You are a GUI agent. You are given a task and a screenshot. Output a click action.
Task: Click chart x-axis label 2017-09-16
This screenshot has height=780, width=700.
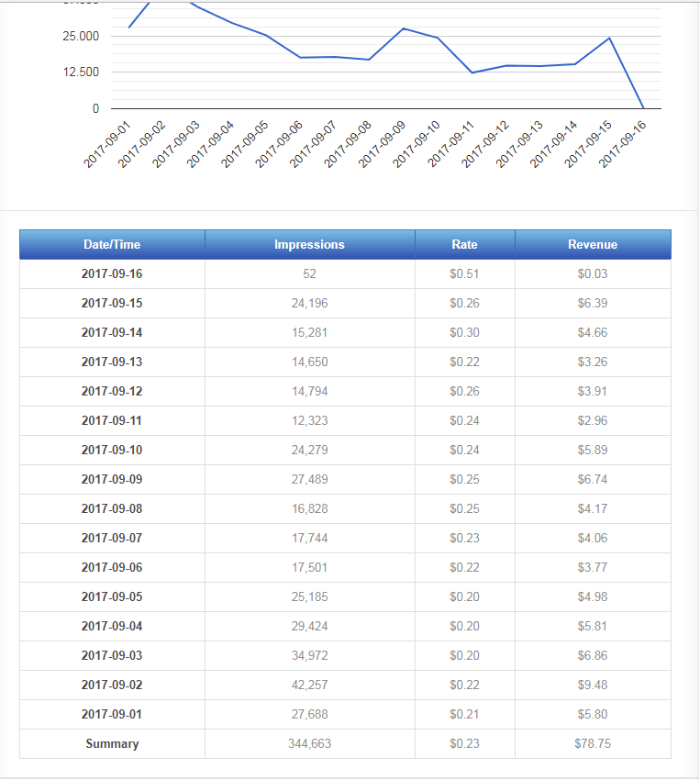point(623,145)
